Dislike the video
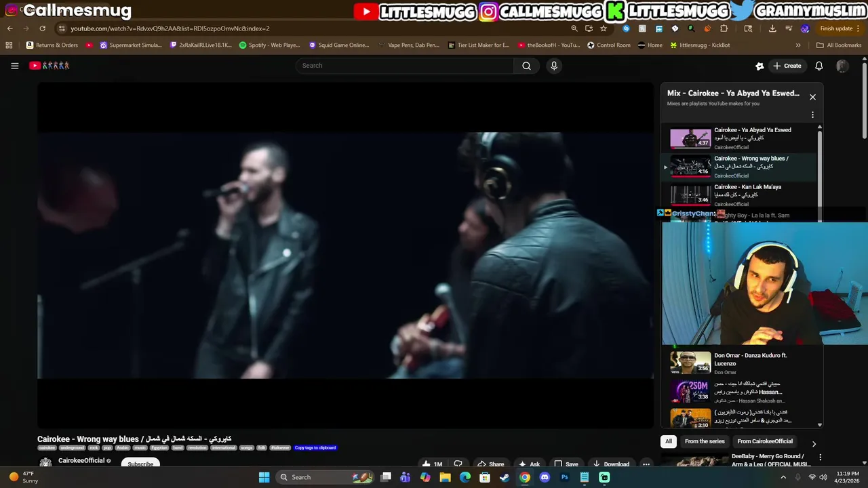Image resolution: width=868 pixels, height=488 pixels. click(458, 464)
